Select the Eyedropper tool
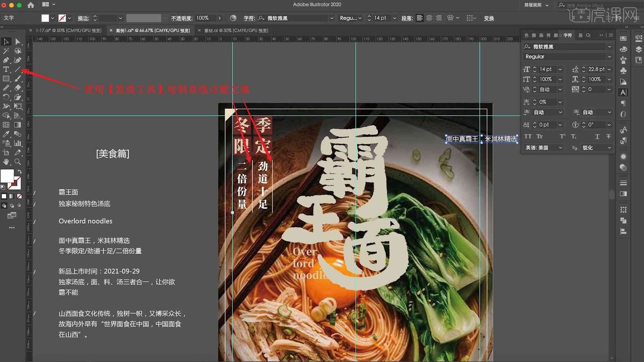This screenshot has width=644, height=362. (6, 134)
